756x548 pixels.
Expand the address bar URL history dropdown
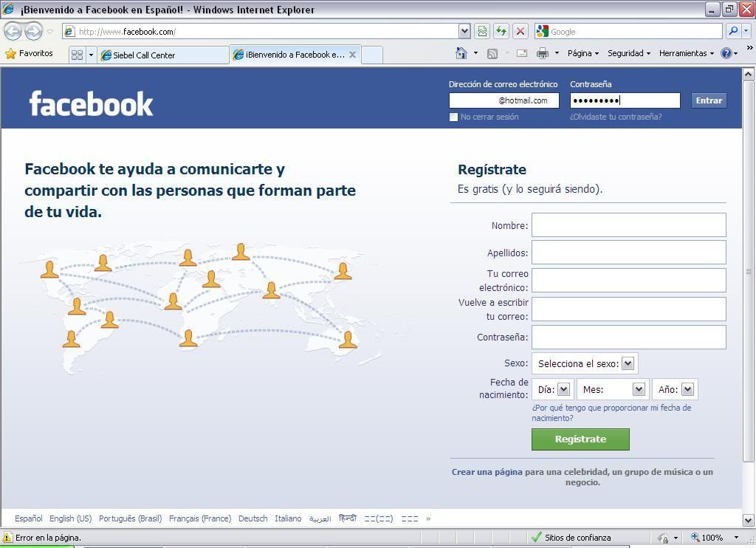tap(464, 32)
